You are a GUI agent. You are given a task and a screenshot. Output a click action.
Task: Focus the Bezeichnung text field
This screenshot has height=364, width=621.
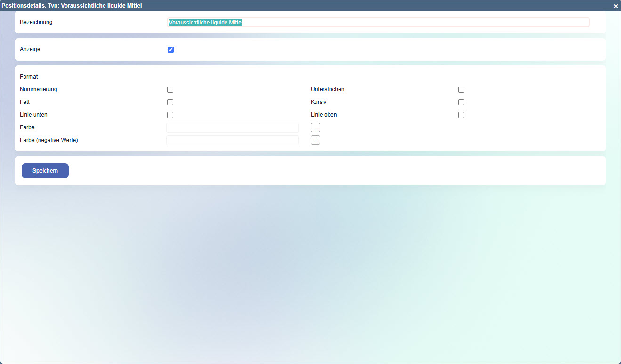[x=378, y=23]
